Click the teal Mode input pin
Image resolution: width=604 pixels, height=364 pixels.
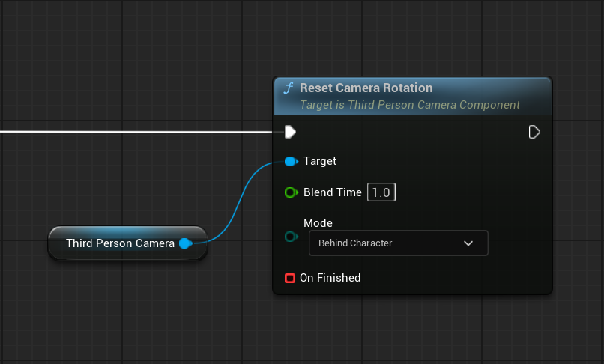click(291, 237)
